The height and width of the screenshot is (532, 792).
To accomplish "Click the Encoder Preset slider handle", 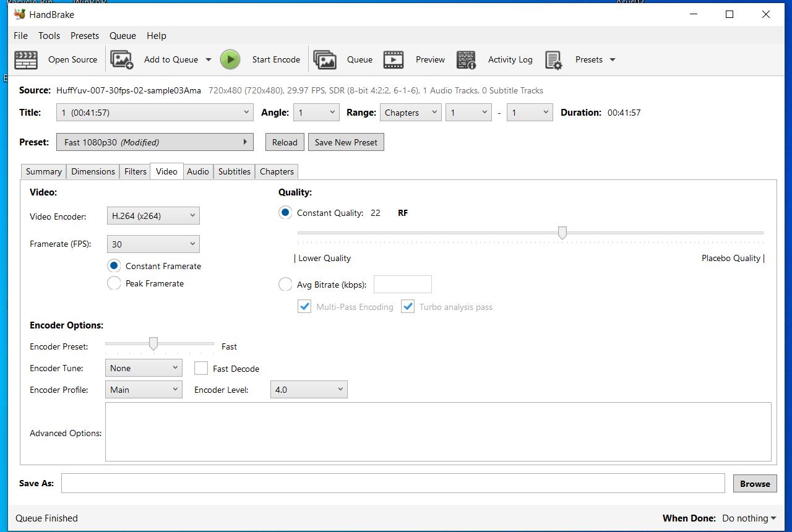I will (153, 343).
